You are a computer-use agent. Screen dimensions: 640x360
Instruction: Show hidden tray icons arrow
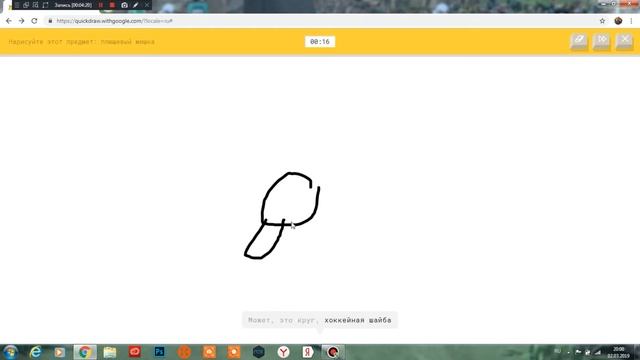(569, 352)
